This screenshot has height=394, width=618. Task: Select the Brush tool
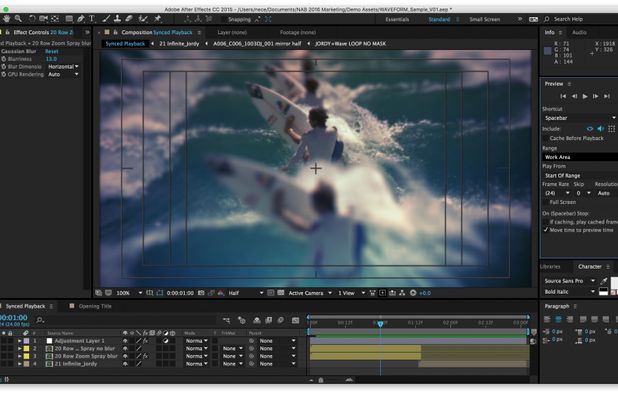pyautogui.click(x=106, y=19)
